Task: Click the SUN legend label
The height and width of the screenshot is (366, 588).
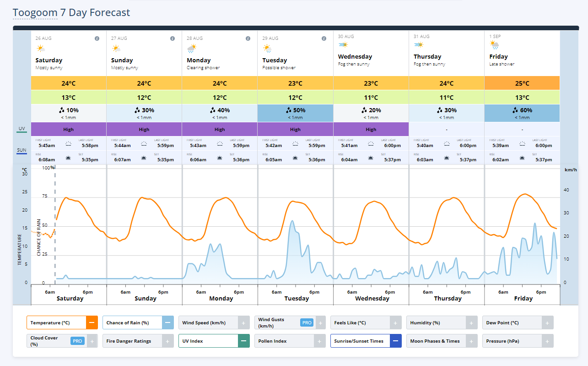Action: [x=22, y=150]
